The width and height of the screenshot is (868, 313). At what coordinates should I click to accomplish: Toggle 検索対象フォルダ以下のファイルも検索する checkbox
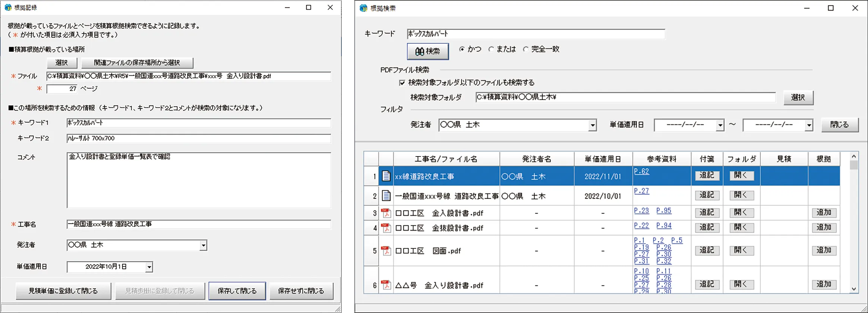pos(402,83)
